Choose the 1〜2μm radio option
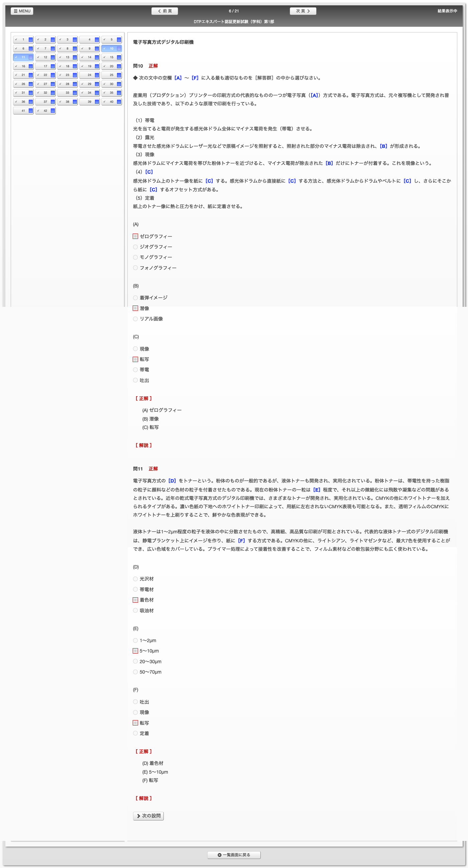The width and height of the screenshot is (468, 868). (135, 640)
